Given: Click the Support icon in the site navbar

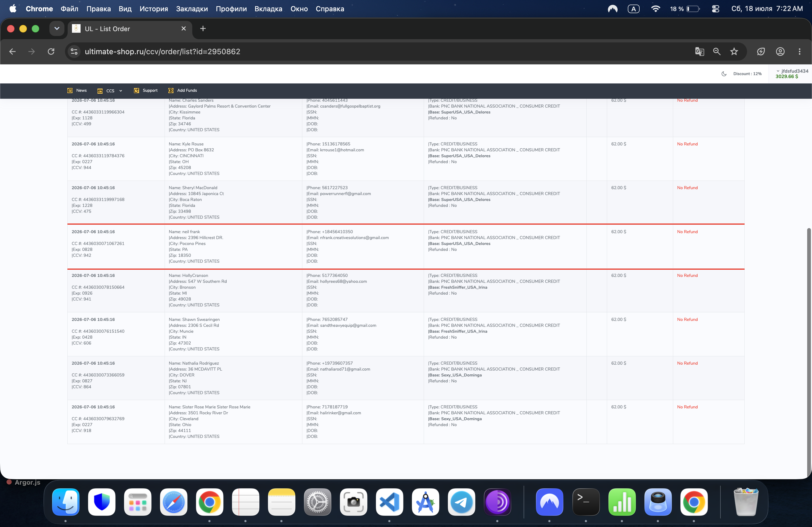Looking at the screenshot, I should pyautogui.click(x=136, y=91).
